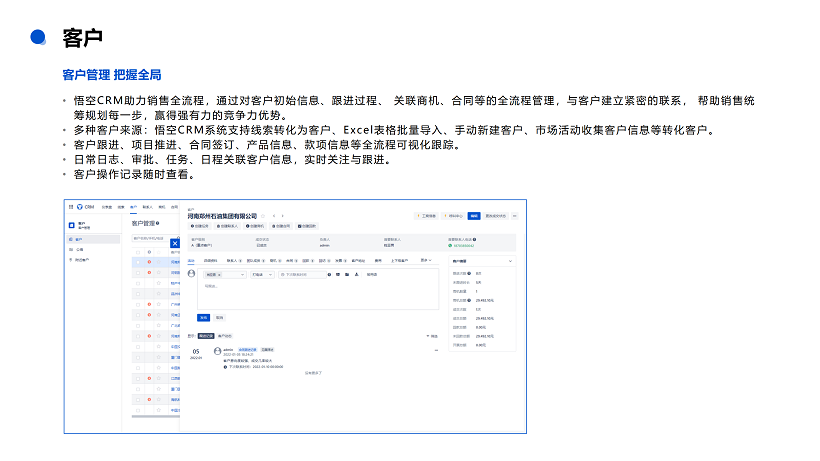Click the 创建联系人 button
Viewport: 820px width, 461px height.
pyautogui.click(x=227, y=226)
